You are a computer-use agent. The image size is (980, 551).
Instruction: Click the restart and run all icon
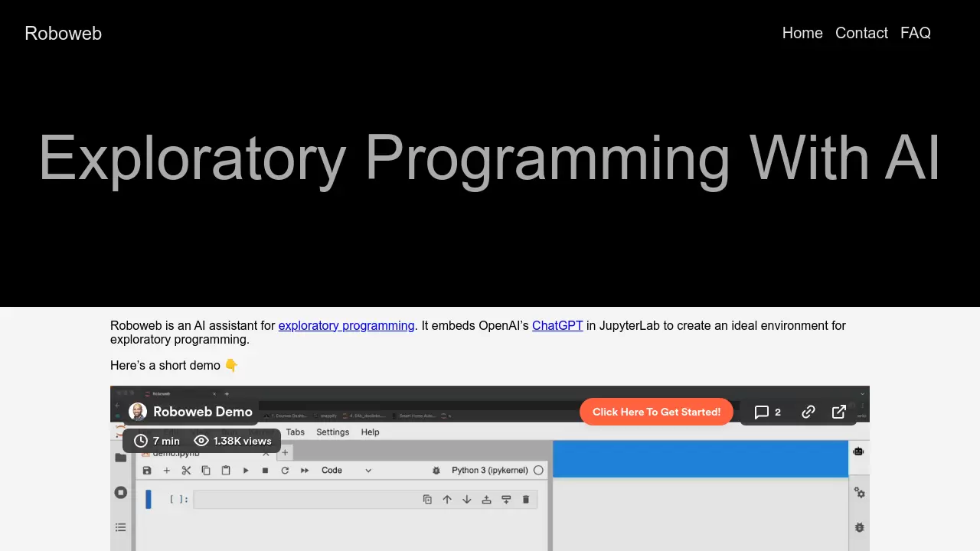point(305,470)
